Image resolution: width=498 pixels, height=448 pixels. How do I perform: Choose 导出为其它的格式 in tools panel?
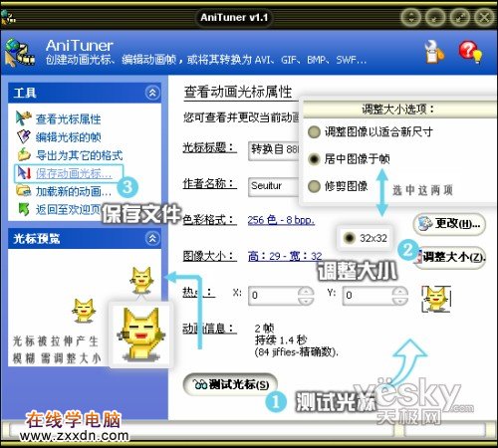click(x=79, y=155)
